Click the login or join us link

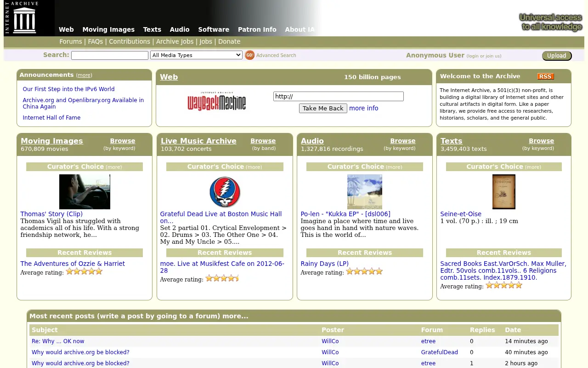click(x=484, y=56)
